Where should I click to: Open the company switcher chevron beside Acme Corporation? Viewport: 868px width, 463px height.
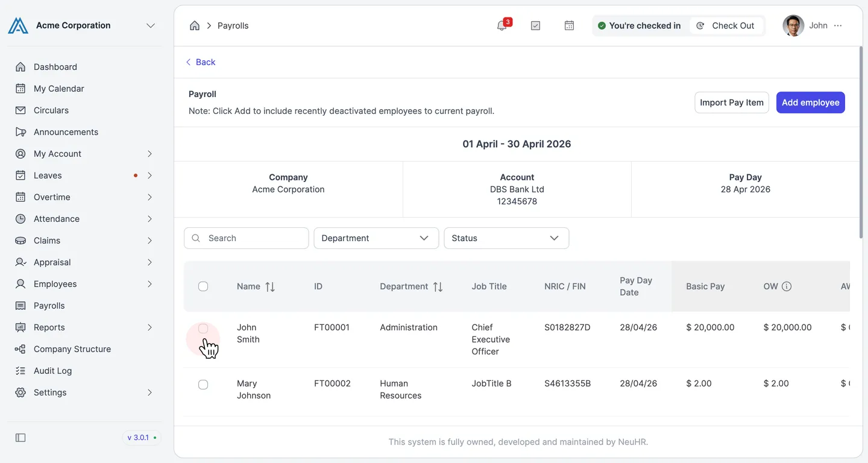(151, 25)
